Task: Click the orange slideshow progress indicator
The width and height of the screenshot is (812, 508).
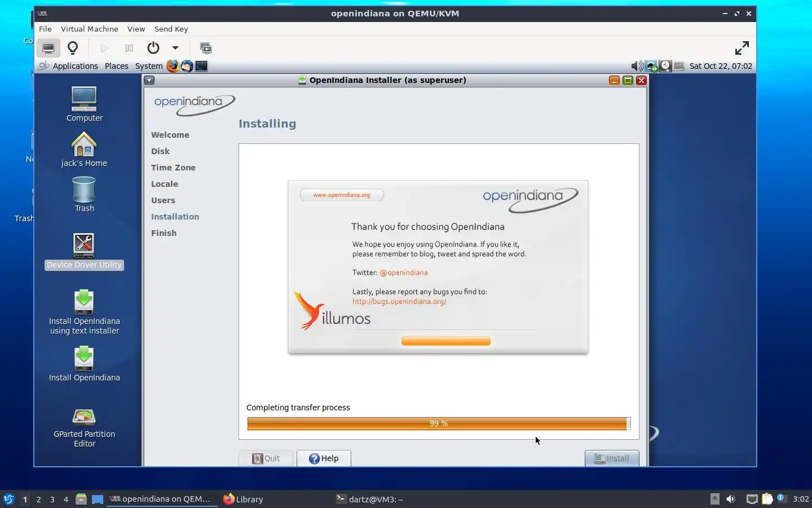Action: tap(446, 341)
